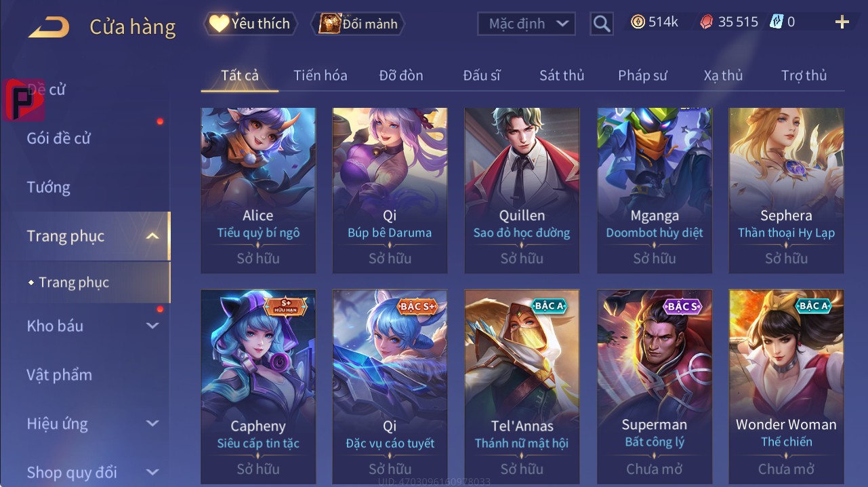
Task: Open Đổi mảnh fragment exchange chest
Action: (358, 24)
